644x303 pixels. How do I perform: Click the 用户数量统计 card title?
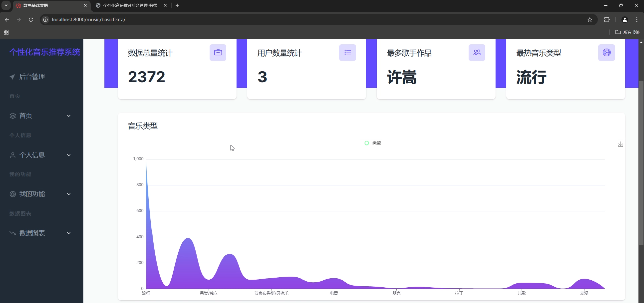pos(280,53)
